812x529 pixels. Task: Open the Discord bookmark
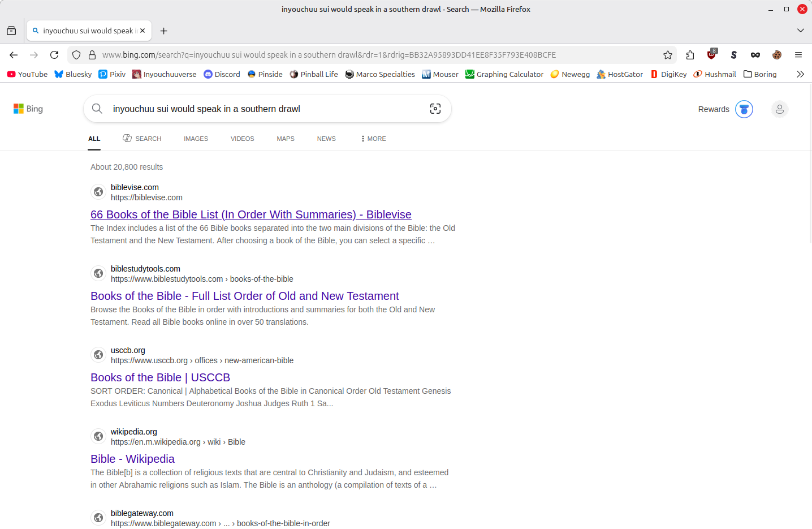point(222,74)
